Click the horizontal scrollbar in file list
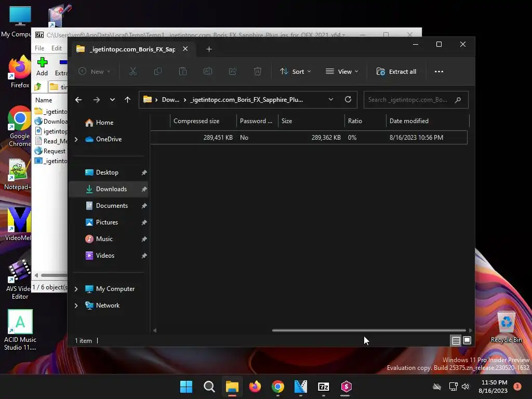 pos(369,330)
